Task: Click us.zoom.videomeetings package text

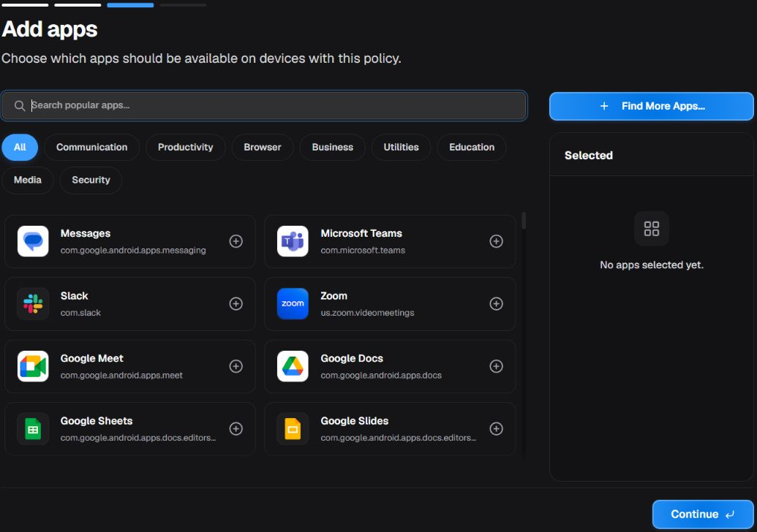Action: 367,313
